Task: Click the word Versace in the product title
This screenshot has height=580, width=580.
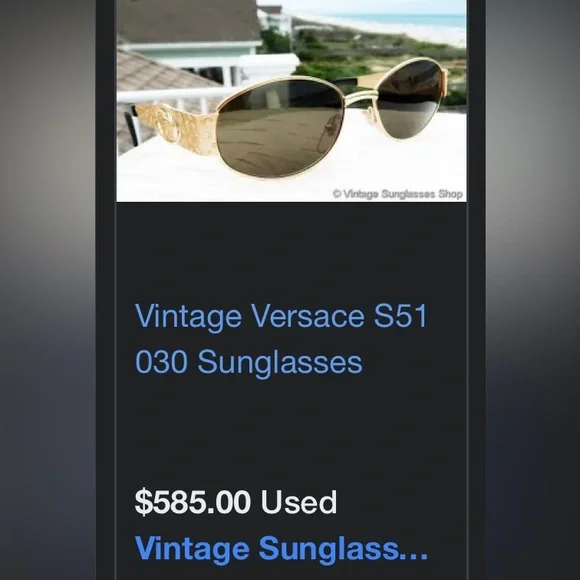Action: [x=308, y=316]
